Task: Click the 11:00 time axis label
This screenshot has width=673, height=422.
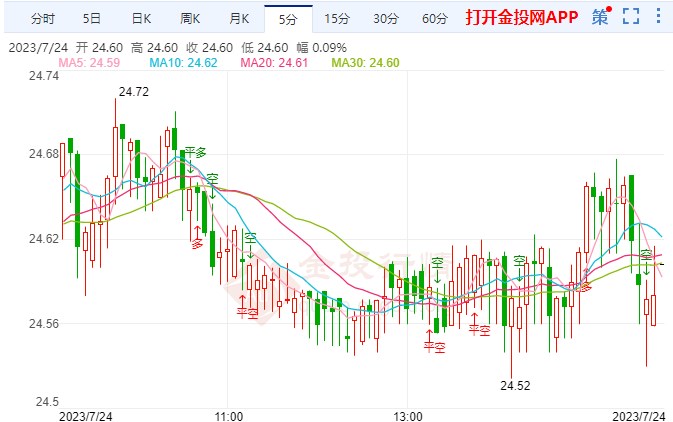Action: (228, 416)
